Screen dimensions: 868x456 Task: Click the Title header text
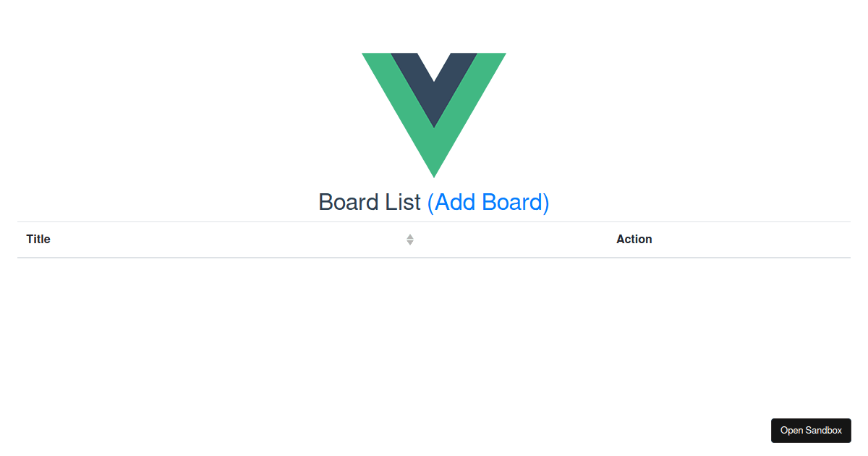pos(38,240)
